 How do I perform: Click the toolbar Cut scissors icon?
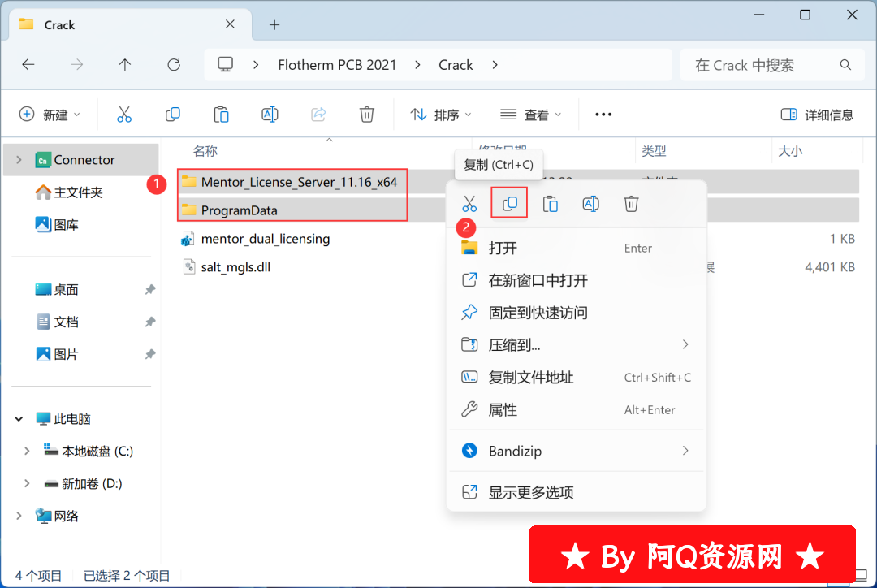click(124, 115)
